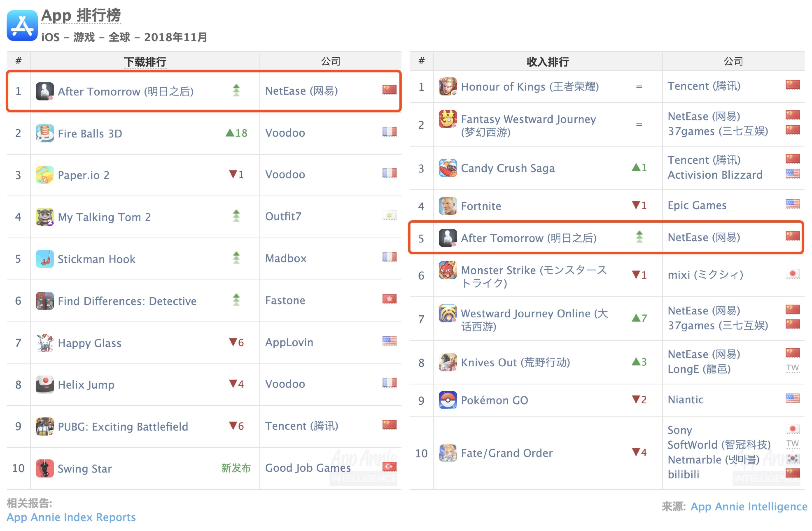
Task: Click the US flag beside AppLovin
Action: (389, 341)
